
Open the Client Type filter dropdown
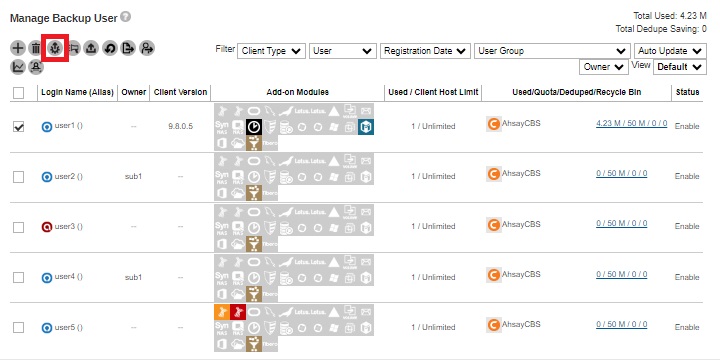[271, 51]
